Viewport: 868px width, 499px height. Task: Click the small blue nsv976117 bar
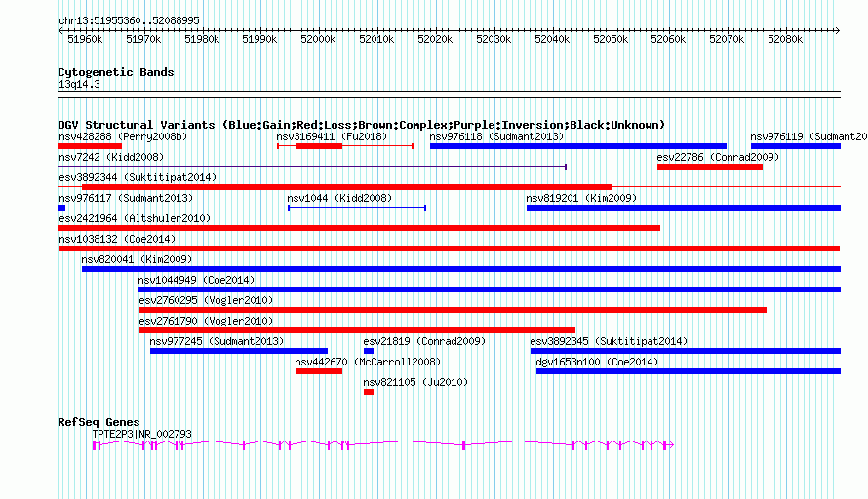[61, 208]
